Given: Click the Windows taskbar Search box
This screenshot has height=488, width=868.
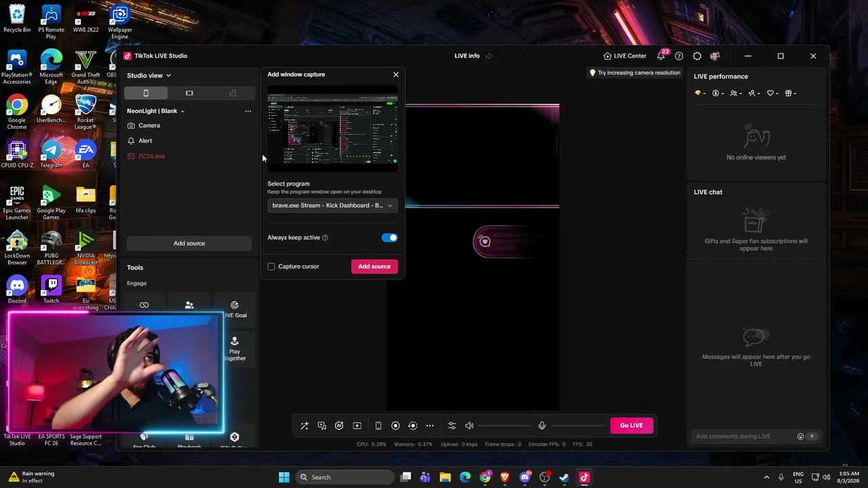Looking at the screenshot, I should click(x=345, y=477).
